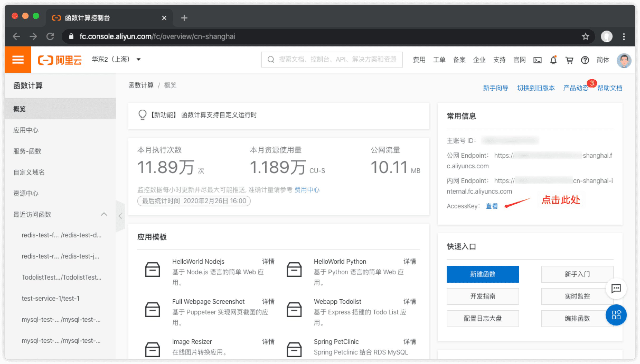Open the Cloud Shell terminal icon
Screen dimensions: 640x364
click(537, 60)
